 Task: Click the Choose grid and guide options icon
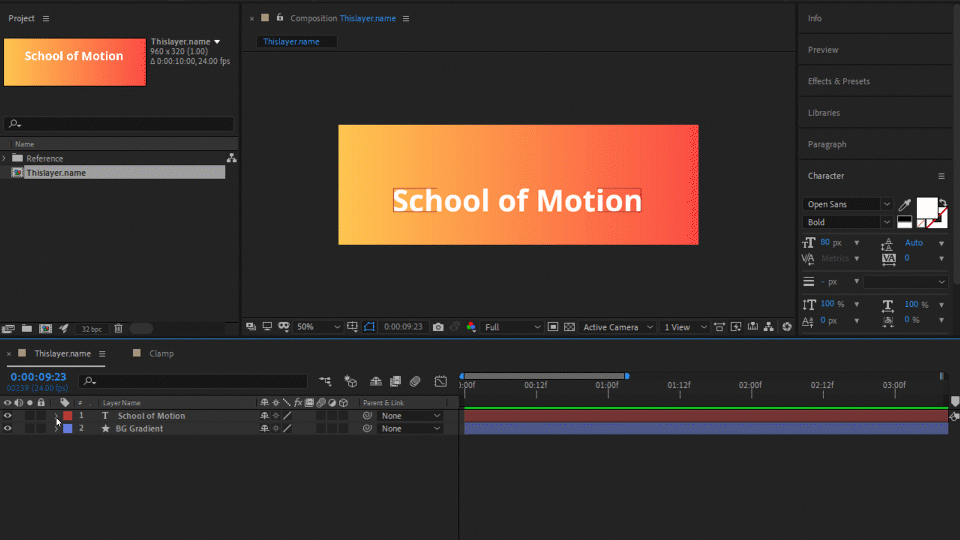tap(352, 327)
